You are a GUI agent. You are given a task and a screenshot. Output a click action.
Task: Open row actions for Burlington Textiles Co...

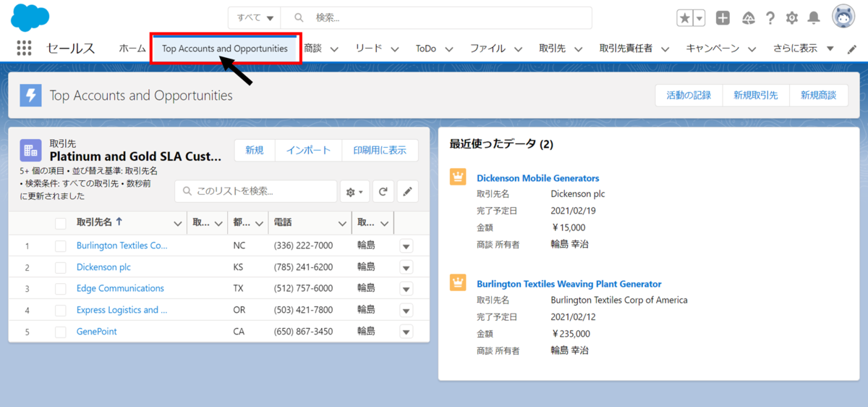[x=406, y=246]
